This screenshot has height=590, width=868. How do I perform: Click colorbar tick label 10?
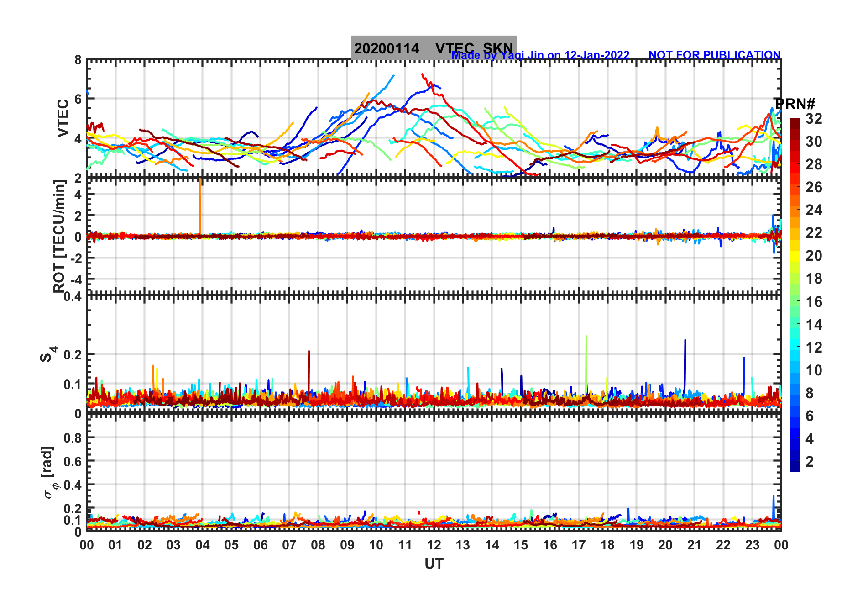pyautogui.click(x=814, y=370)
